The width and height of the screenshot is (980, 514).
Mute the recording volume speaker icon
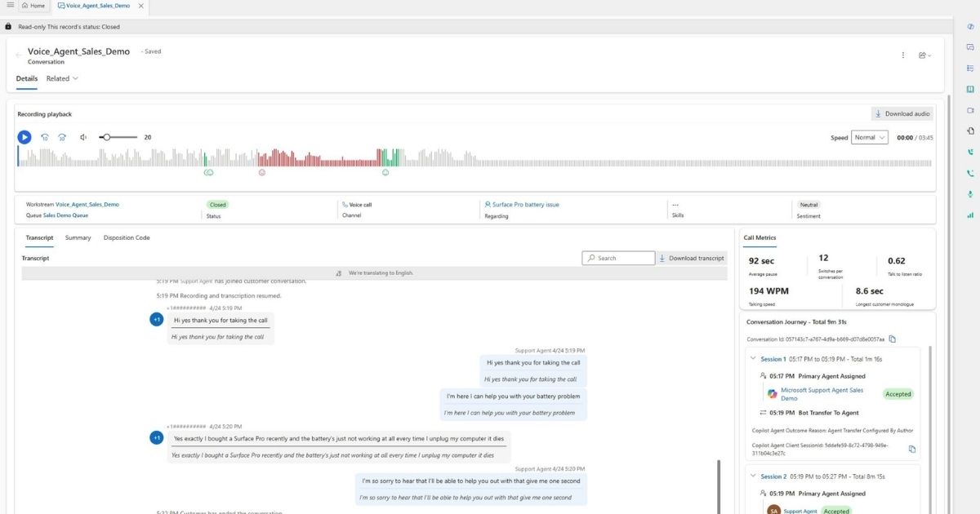coord(83,137)
